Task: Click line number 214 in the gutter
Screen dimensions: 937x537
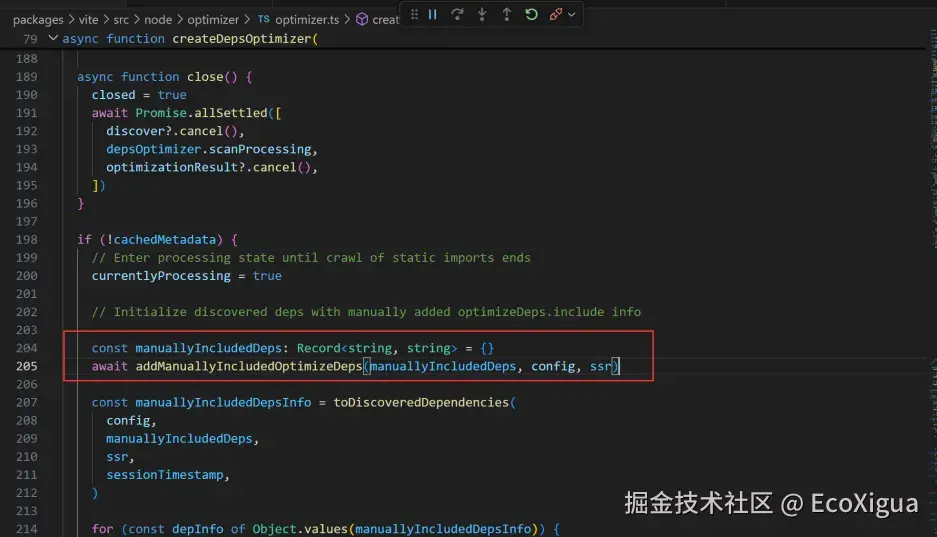Action: pyautogui.click(x=26, y=529)
